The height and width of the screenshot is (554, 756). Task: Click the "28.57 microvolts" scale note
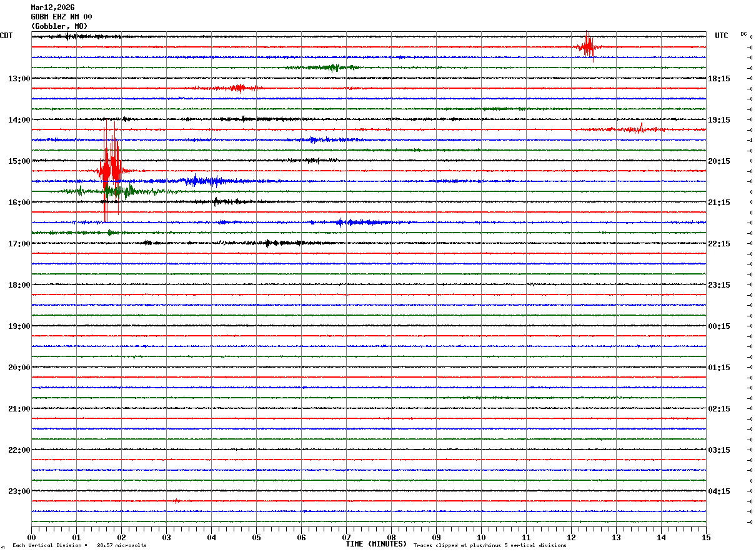[122, 546]
